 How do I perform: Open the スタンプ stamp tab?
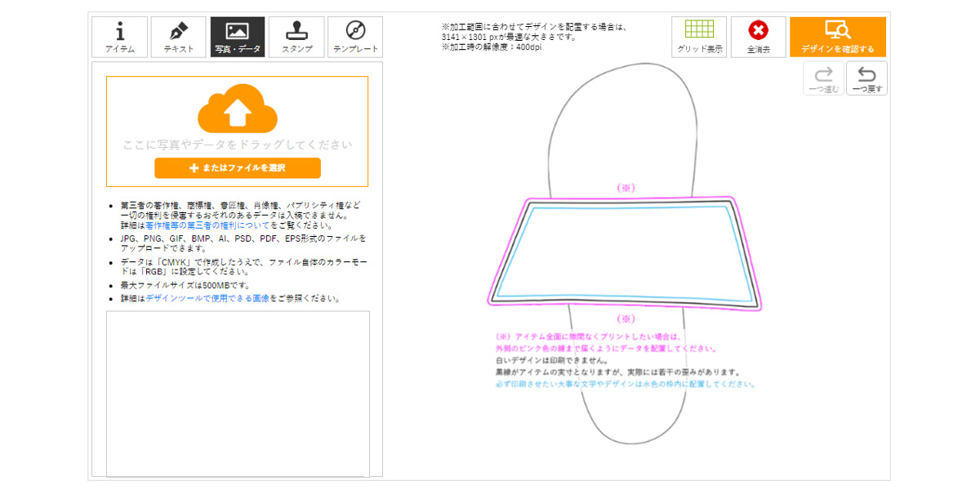coord(296,37)
